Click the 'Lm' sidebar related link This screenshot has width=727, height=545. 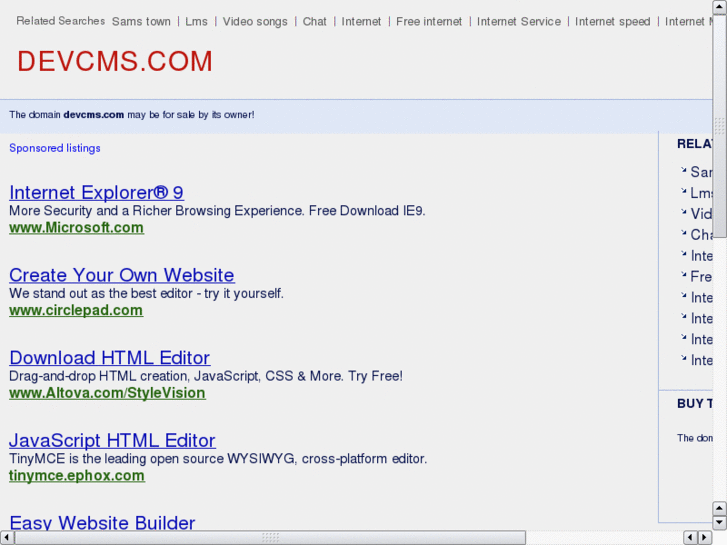tap(701, 193)
